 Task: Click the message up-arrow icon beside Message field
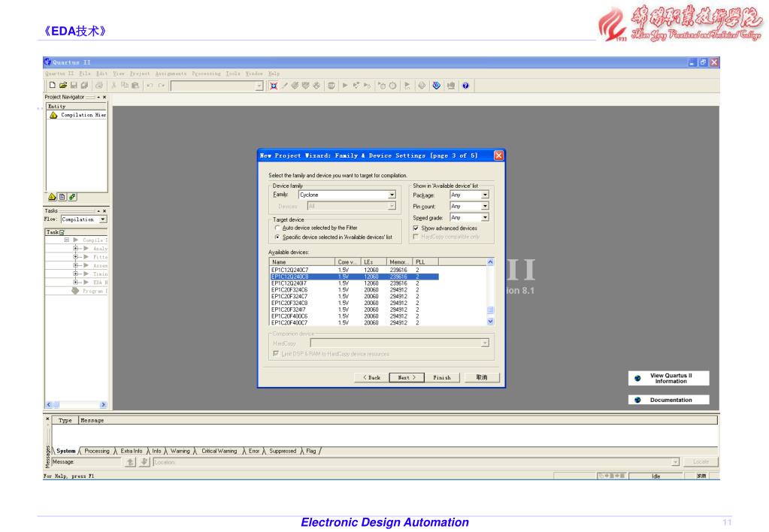tap(130, 462)
